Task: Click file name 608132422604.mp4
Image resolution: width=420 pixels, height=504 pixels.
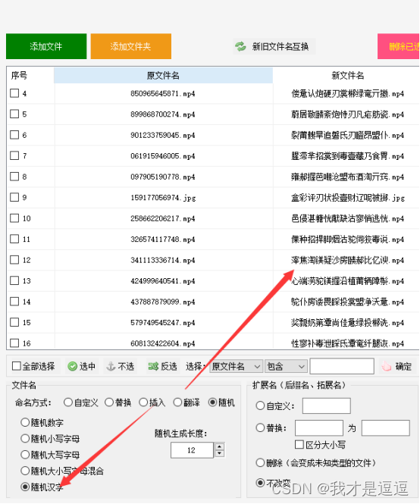Action: [163, 343]
